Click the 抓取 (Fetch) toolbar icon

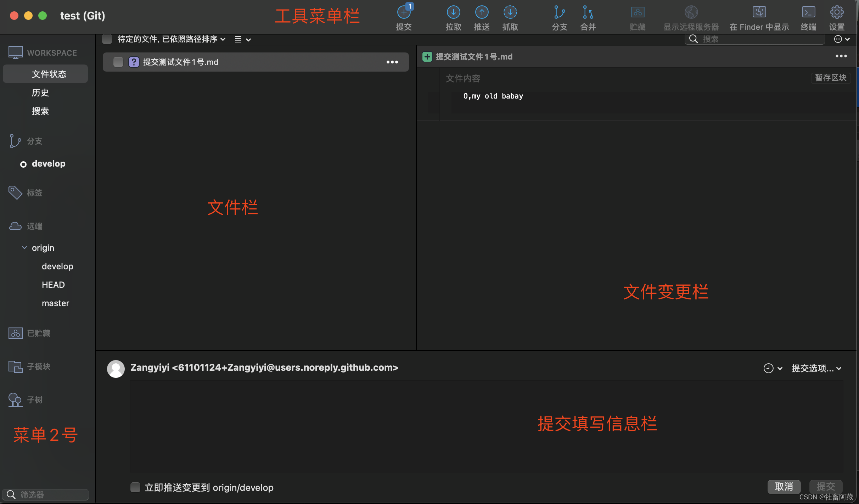click(x=510, y=13)
